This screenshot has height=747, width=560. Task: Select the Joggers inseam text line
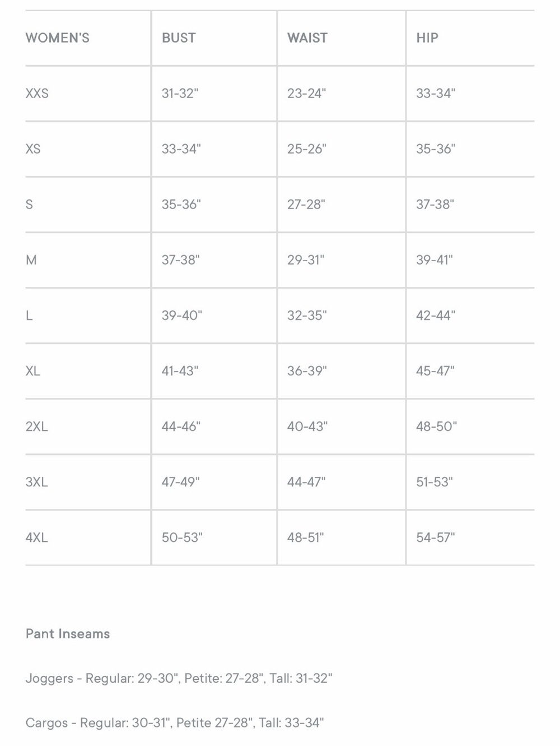179,679
